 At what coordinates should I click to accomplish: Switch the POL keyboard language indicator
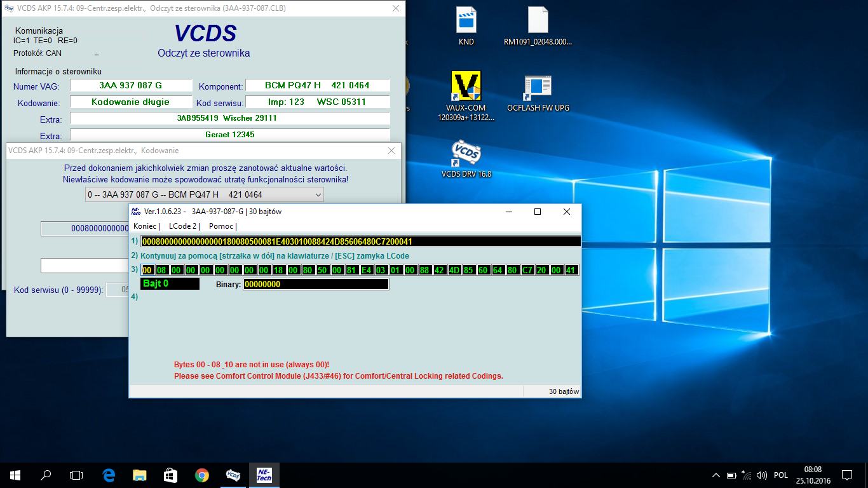pyautogui.click(x=781, y=475)
